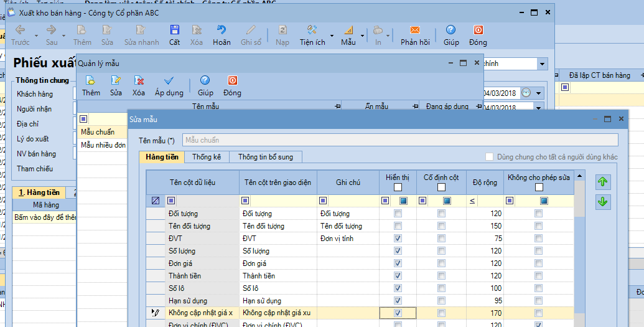Switch to the Thông tin bổ sung tab
Viewport: 644px width, 327px height.
point(265,157)
